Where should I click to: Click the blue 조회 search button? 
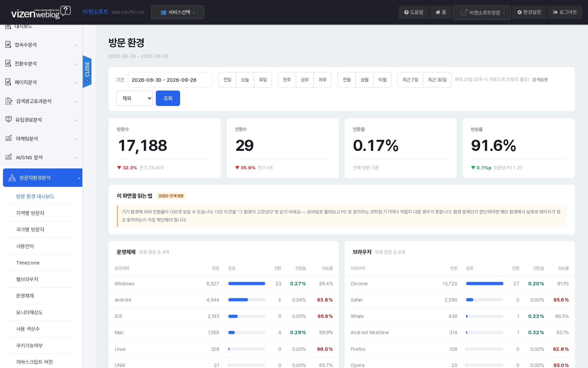[168, 98]
